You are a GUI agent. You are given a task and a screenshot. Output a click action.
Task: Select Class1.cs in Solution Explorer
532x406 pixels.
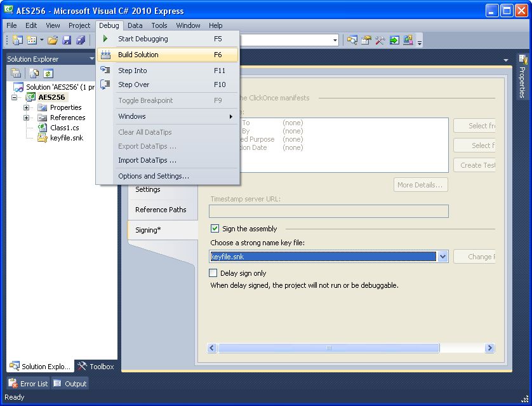pos(65,128)
